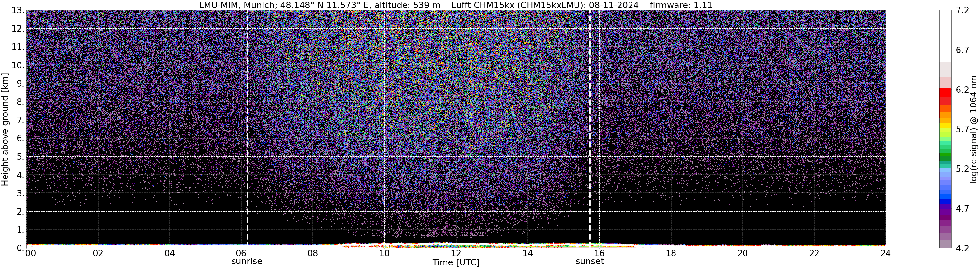Click colorbar tick value 5.2
980x269 pixels.
point(962,169)
